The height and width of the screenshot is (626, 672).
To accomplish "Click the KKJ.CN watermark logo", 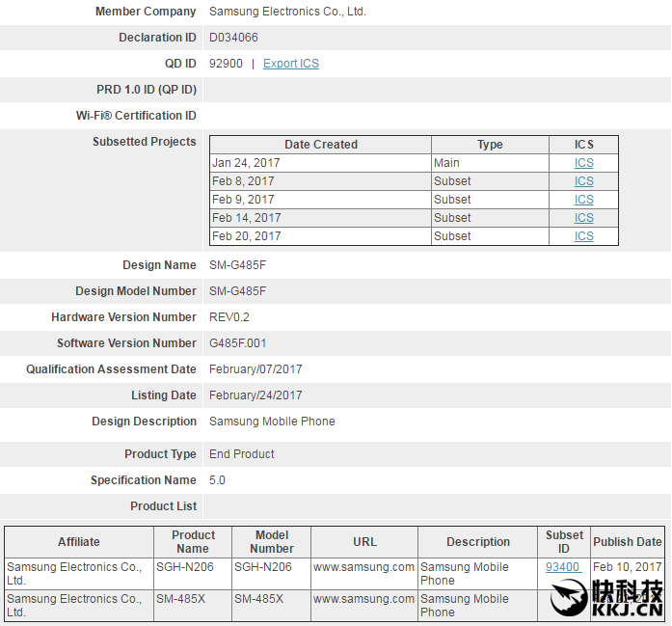I will click(606, 598).
